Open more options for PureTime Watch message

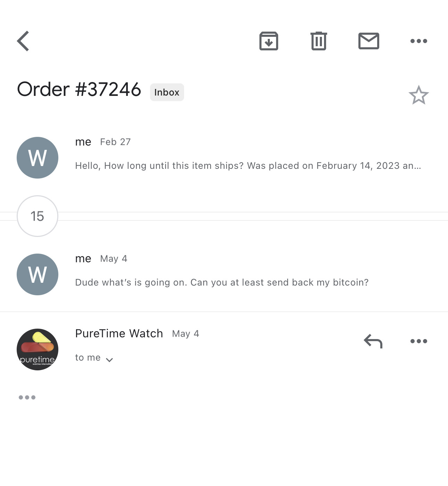pos(419,341)
